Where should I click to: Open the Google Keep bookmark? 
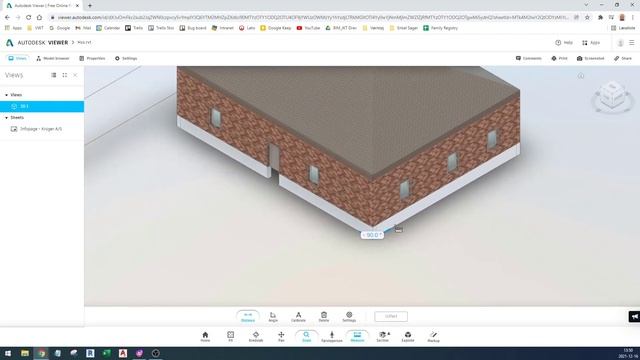click(276, 28)
